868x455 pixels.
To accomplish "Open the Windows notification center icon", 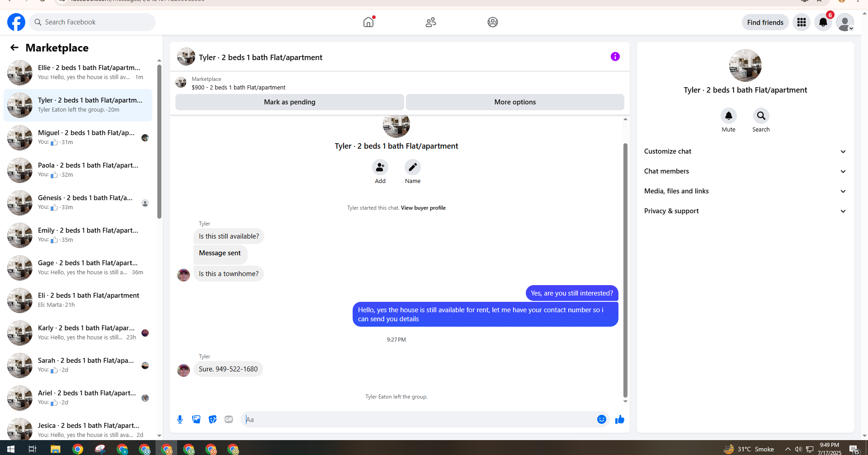I will coord(854,449).
